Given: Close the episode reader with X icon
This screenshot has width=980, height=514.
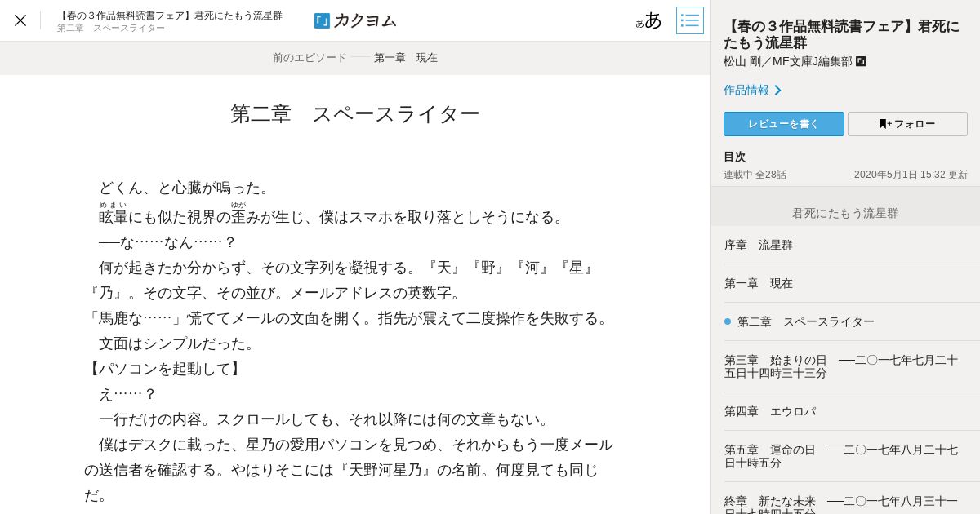Looking at the screenshot, I should [x=20, y=20].
